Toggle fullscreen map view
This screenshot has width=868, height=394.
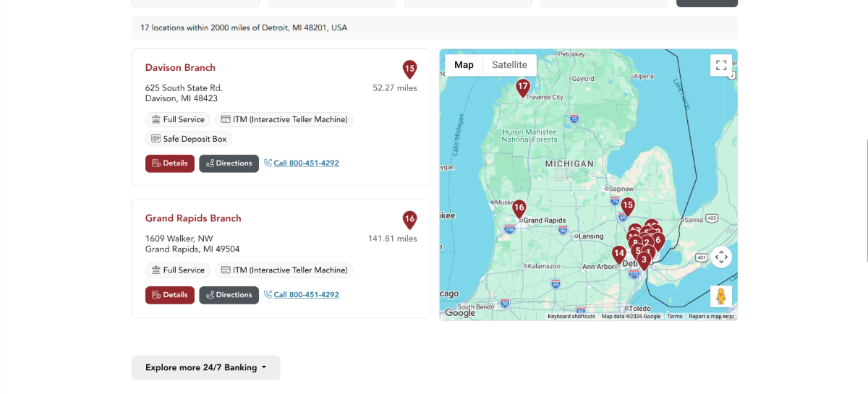click(x=721, y=65)
